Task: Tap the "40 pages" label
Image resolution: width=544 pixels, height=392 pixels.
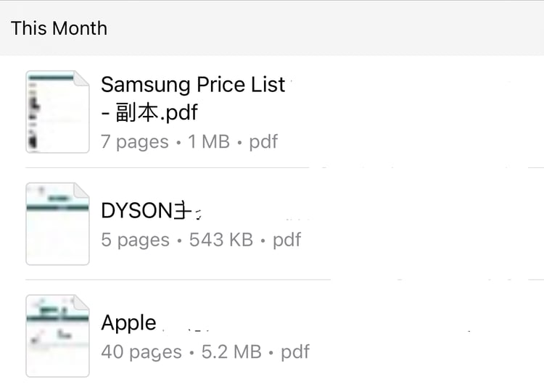Action: [141, 352]
